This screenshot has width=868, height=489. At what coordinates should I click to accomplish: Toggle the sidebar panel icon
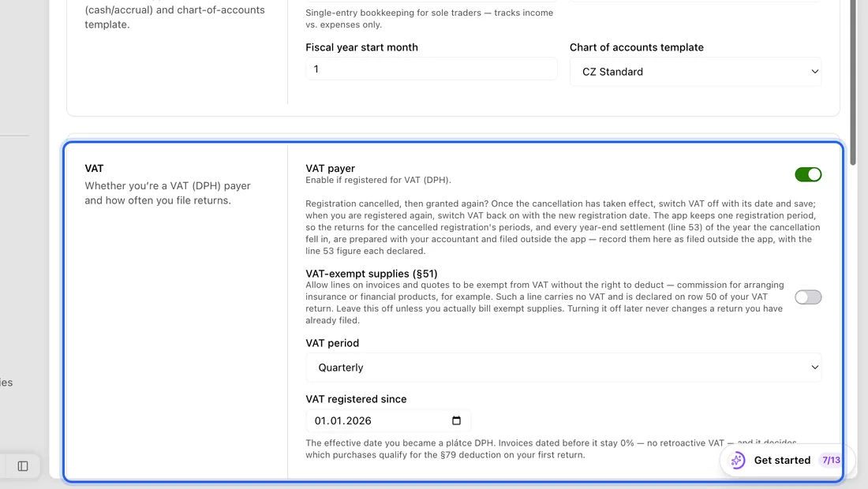[x=23, y=466]
